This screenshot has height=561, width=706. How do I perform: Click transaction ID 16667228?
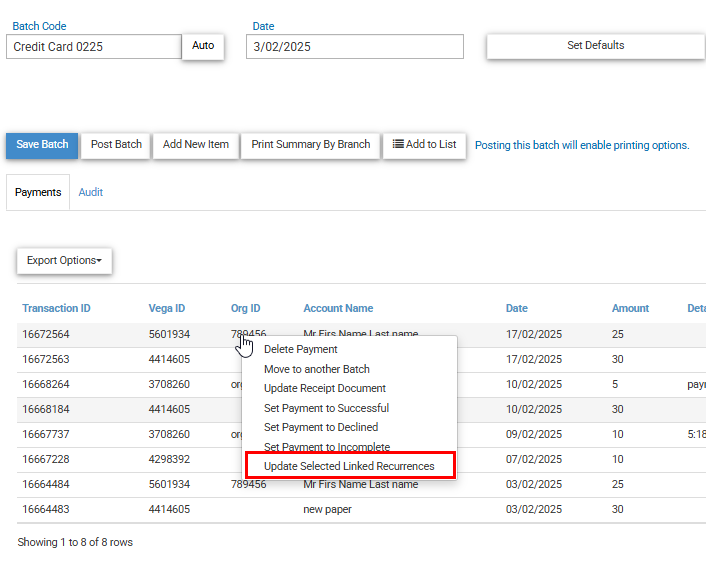[46, 459]
